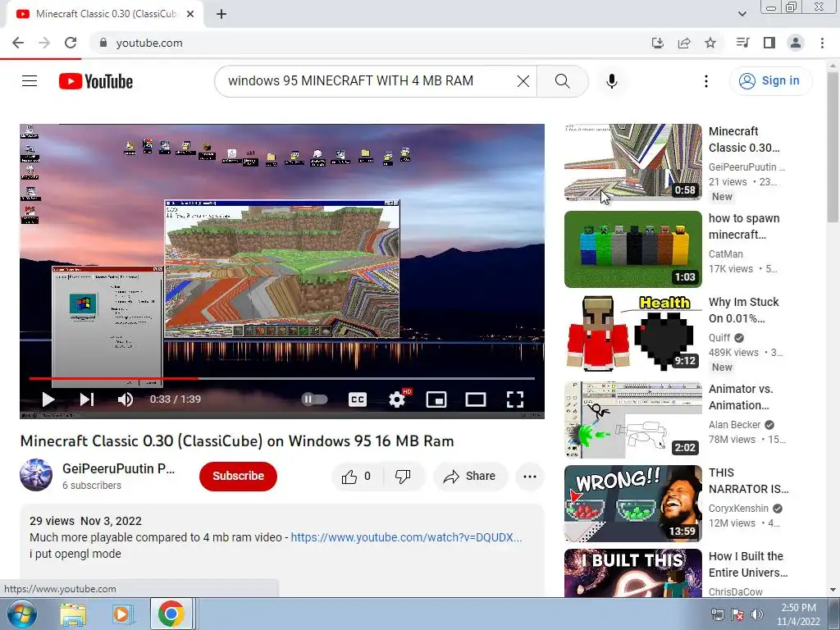Open the tab search chevron

tap(742, 14)
